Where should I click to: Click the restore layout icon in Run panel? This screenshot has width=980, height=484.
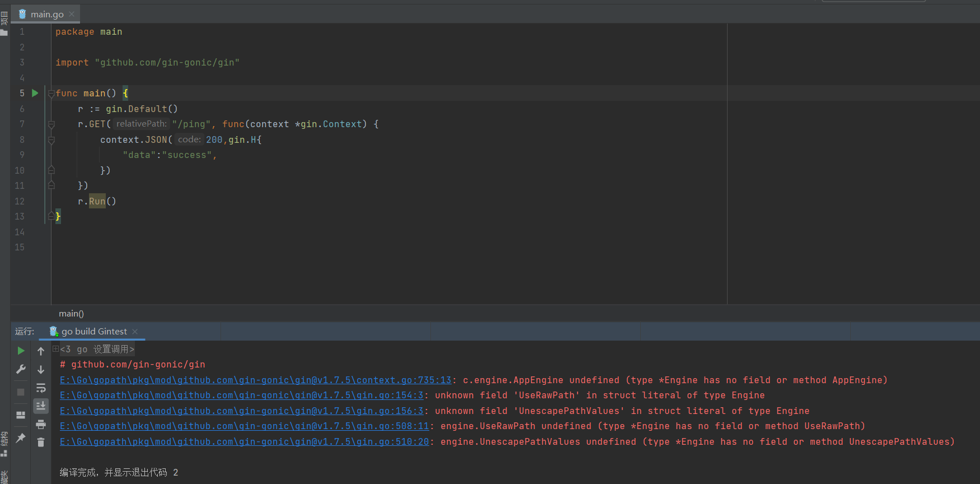tap(21, 415)
